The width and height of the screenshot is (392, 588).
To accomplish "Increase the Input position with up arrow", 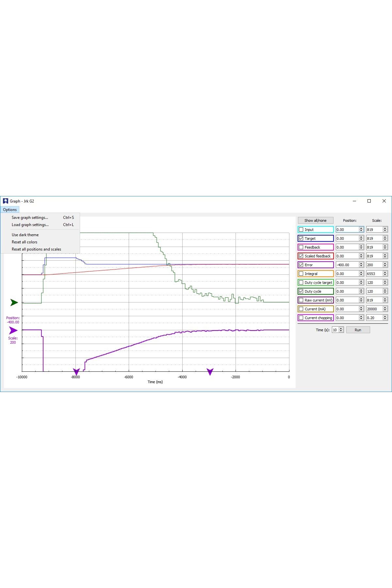I will click(361, 228).
